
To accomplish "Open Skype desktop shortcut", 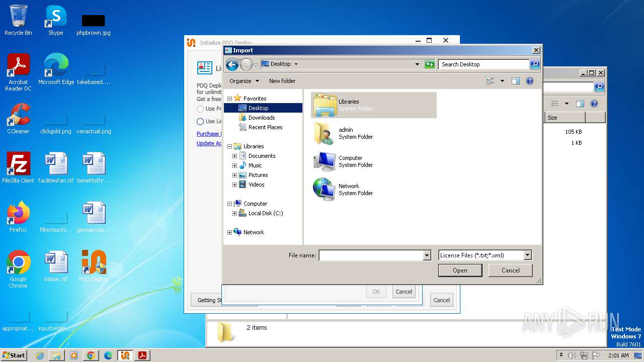I will (56, 20).
